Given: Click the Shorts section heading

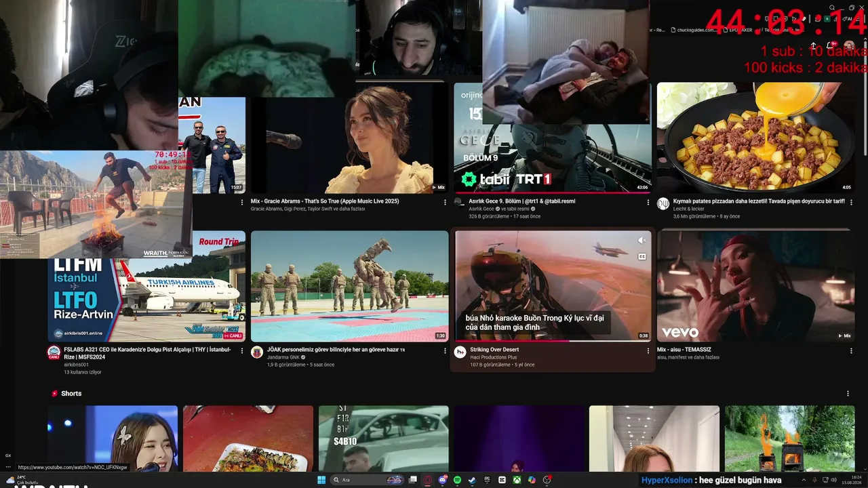Looking at the screenshot, I should click(71, 394).
